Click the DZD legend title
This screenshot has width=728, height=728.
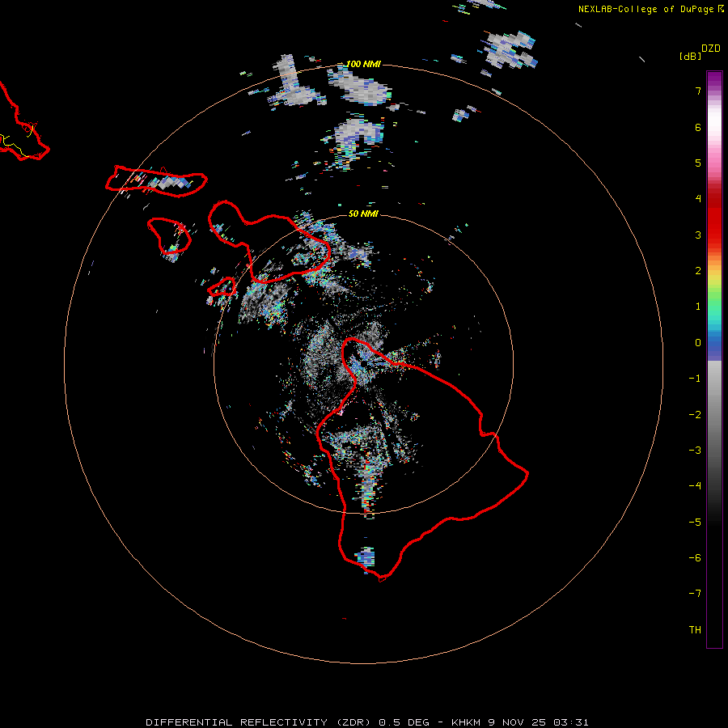711,49
